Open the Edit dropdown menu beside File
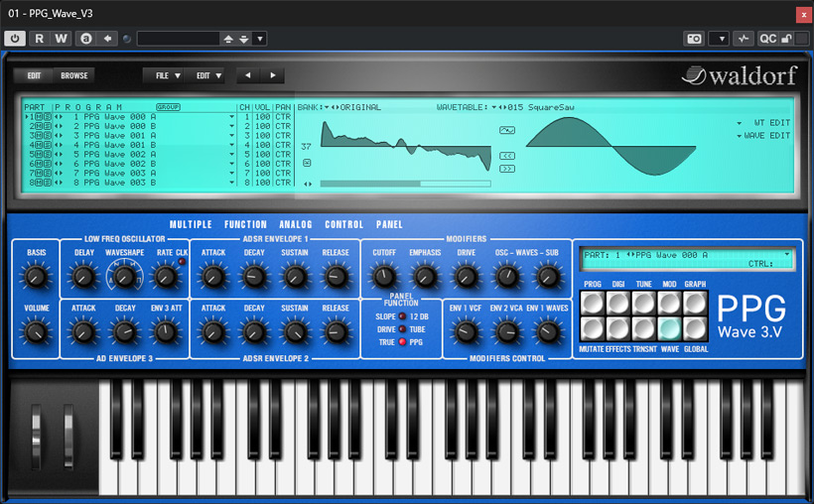 point(207,75)
